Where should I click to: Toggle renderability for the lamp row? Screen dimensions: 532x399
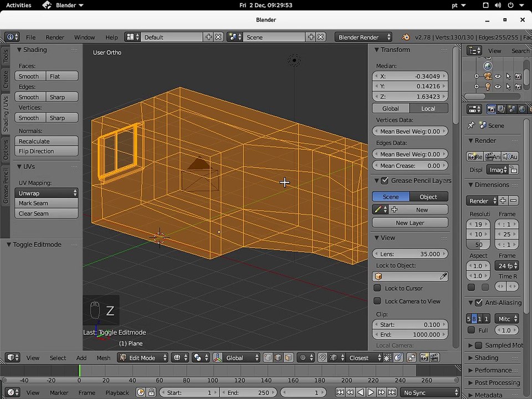[x=518, y=86]
